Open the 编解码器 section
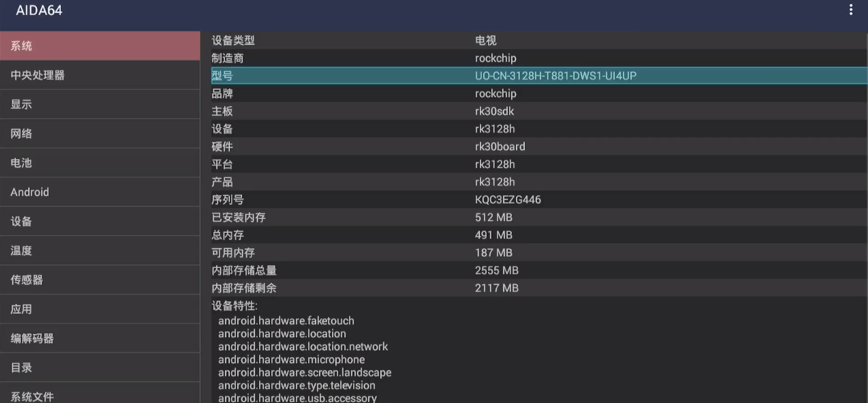Viewport: 868px width, 403px height. pos(100,339)
